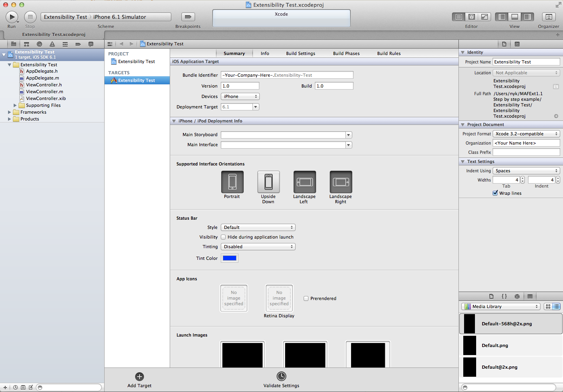Screen dimensions: 563x392
Task: Select the Standard editor icon
Action: 459,17
